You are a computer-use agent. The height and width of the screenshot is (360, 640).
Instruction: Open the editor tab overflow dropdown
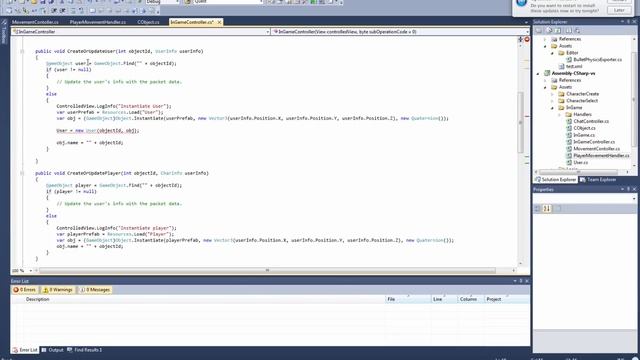[526, 22]
